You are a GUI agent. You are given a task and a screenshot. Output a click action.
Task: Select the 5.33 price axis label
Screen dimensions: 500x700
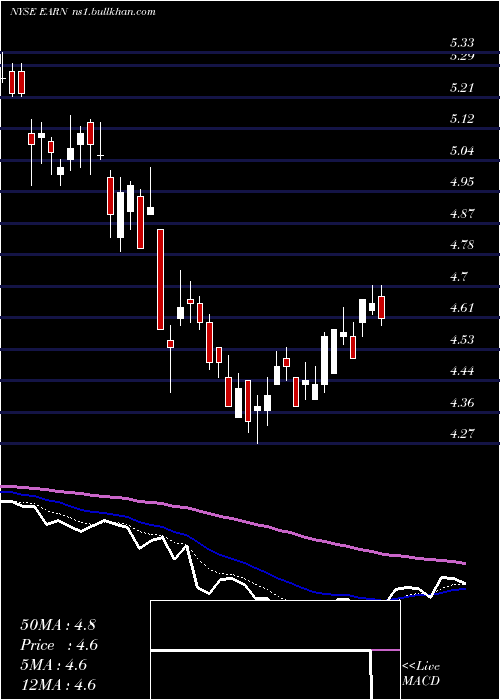[462, 43]
